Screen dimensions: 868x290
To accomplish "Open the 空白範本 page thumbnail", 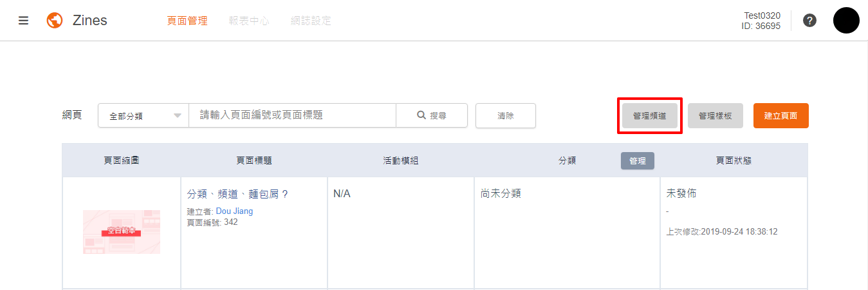I will click(122, 231).
